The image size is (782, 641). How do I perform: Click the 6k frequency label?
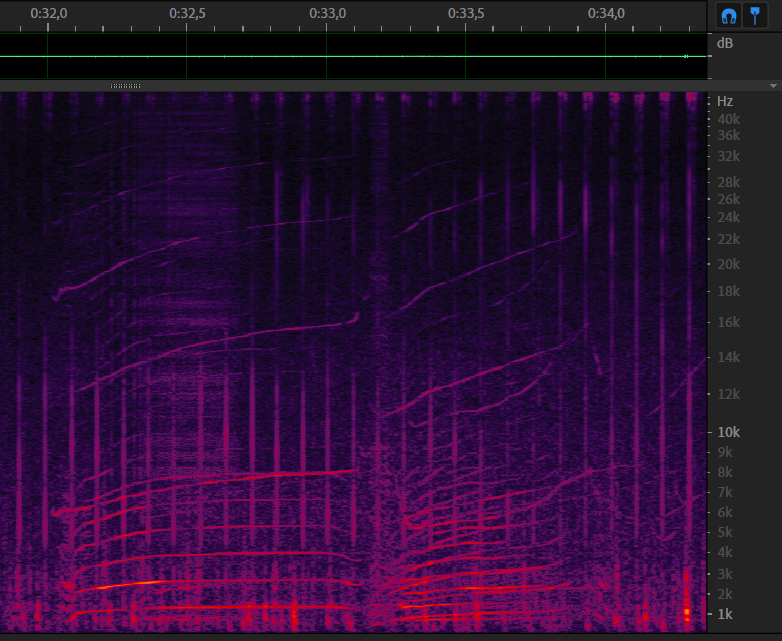725,512
